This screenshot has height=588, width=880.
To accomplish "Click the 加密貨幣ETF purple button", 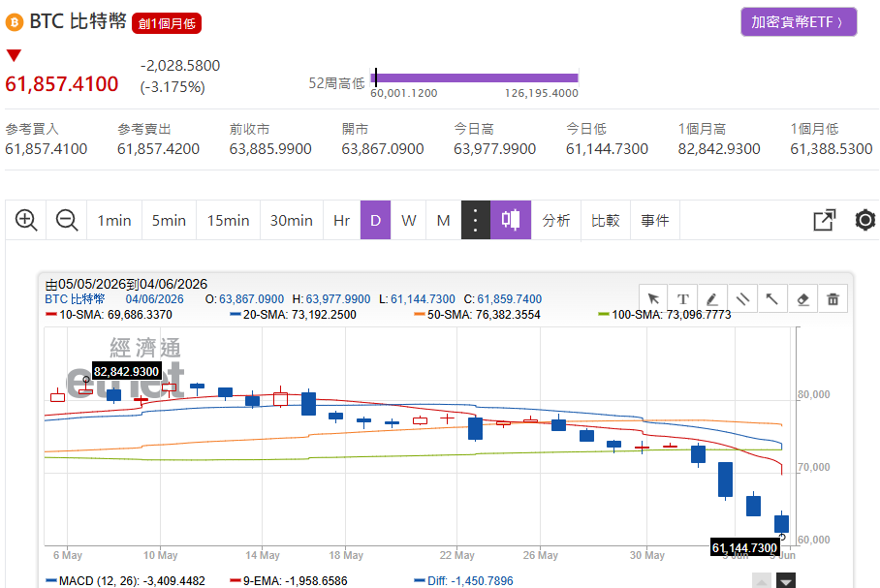I will pos(799,22).
